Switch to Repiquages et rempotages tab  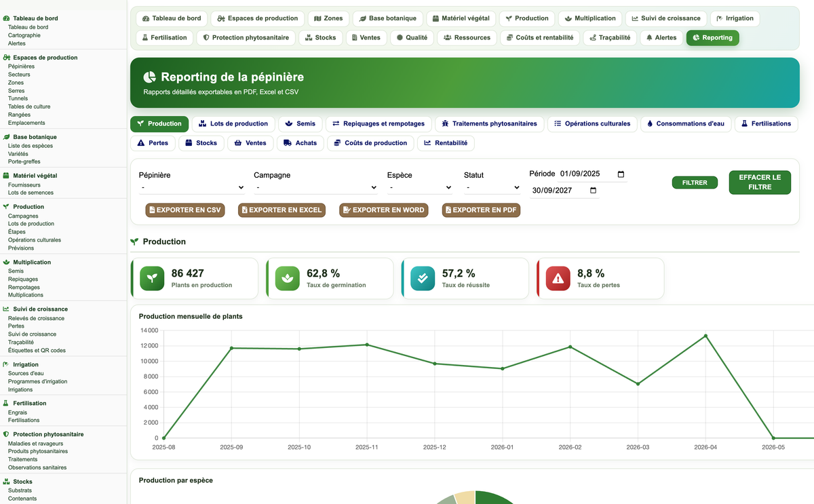pyautogui.click(x=379, y=123)
